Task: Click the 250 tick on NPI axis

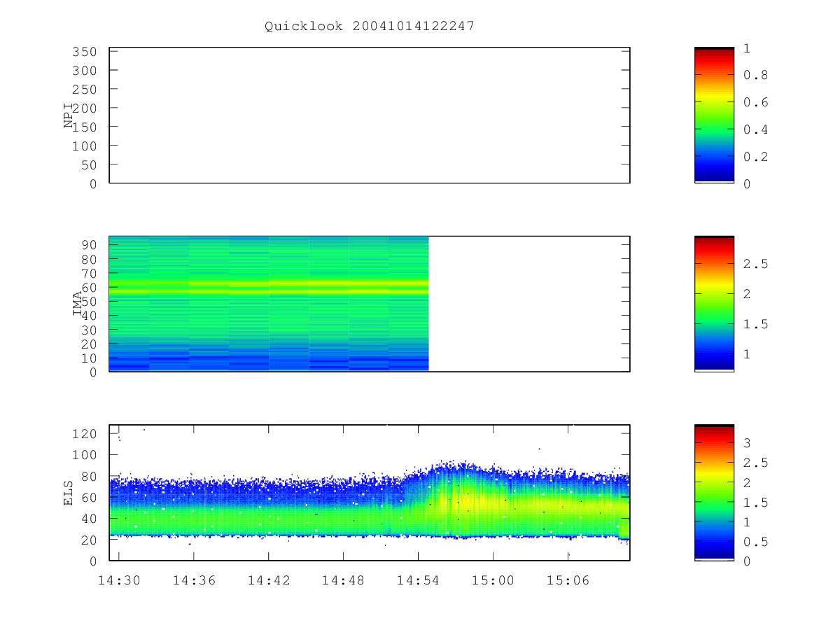Action: [x=85, y=90]
